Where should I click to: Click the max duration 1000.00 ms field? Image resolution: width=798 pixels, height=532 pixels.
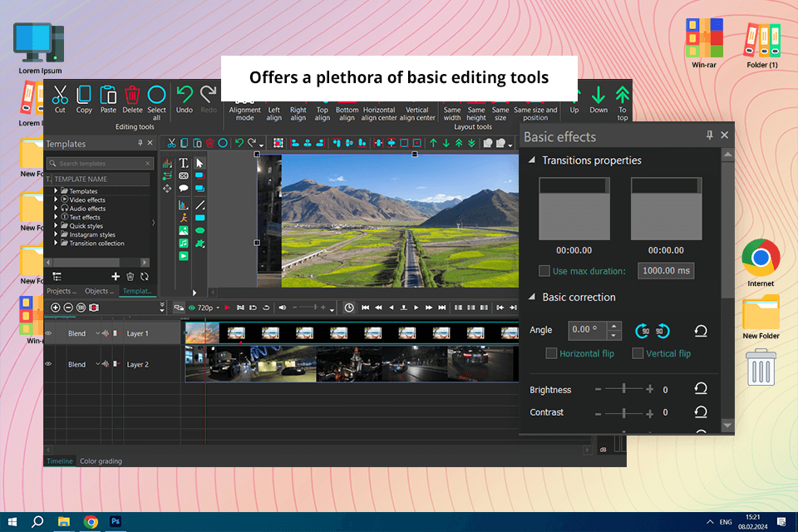coord(666,270)
